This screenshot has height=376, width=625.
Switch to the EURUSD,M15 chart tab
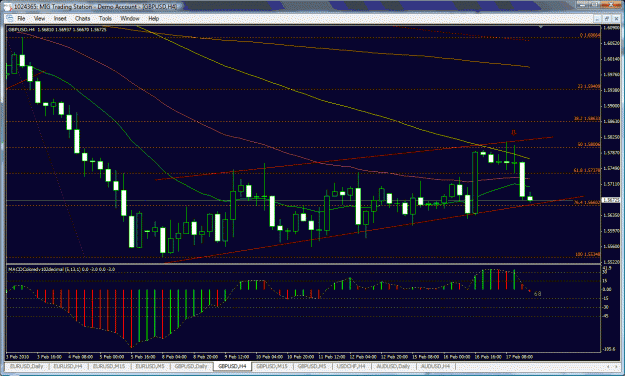pos(109,366)
